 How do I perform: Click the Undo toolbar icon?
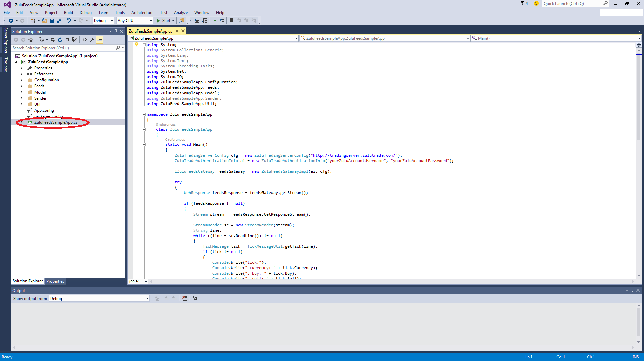click(69, 21)
